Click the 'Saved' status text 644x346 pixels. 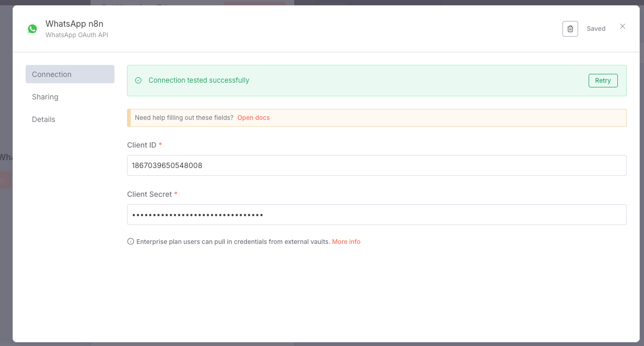[596, 29]
